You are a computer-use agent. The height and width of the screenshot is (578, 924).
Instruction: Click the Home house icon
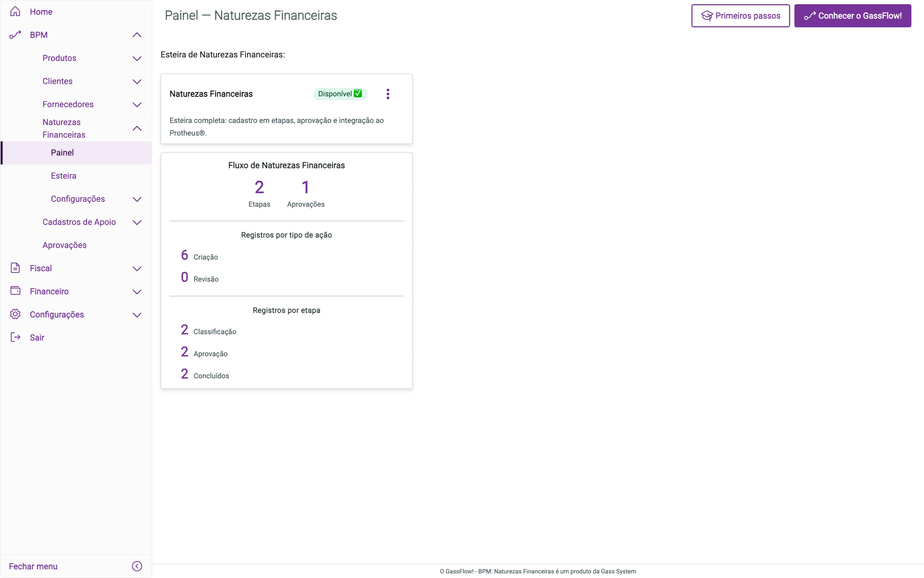coord(15,12)
